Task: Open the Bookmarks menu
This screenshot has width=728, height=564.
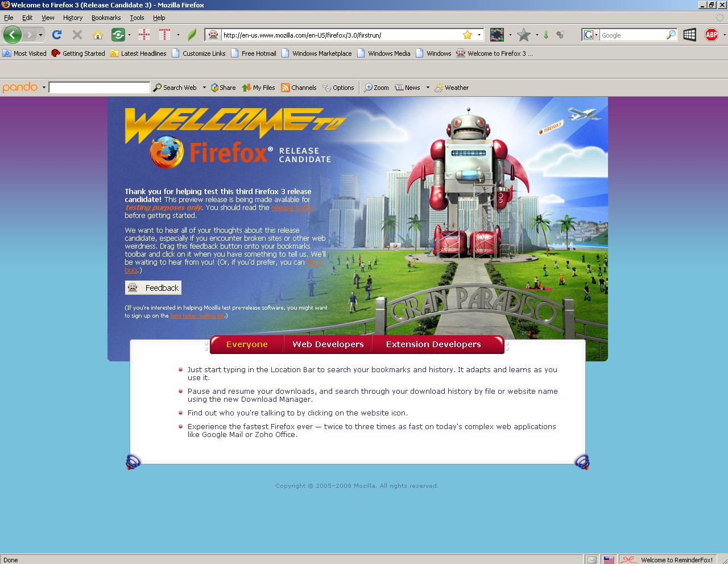Action: pos(106,18)
